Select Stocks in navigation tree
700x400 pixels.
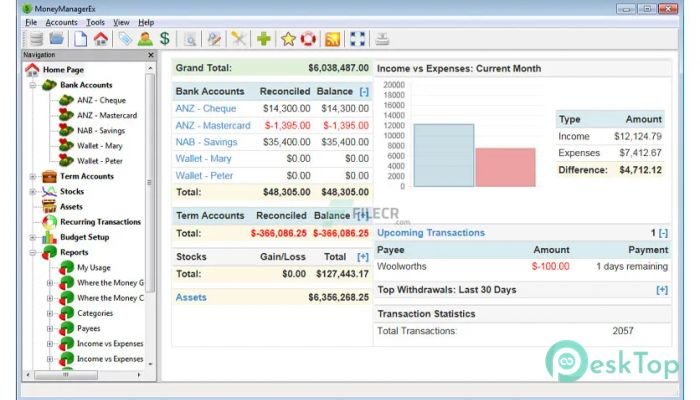pyautogui.click(x=72, y=191)
